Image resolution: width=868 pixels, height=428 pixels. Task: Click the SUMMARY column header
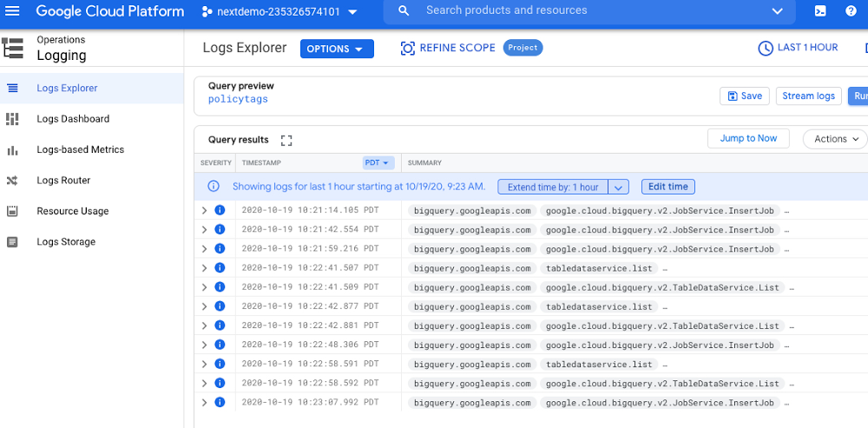[x=424, y=163]
